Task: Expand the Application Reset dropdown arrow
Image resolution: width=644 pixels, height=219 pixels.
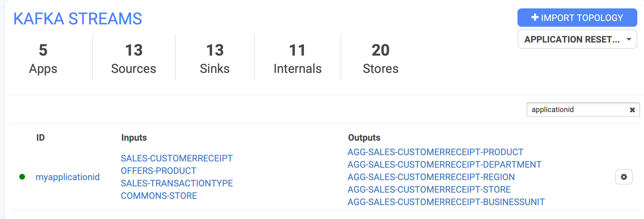Action: 629,39
